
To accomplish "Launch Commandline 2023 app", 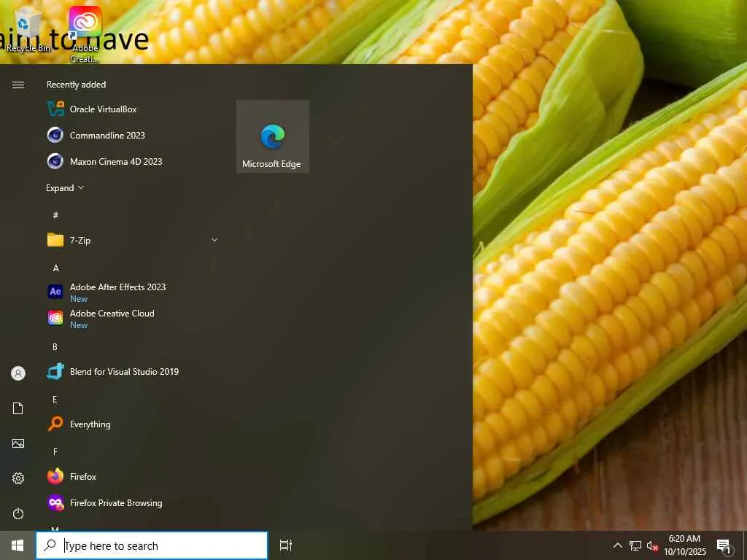I will (133, 135).
